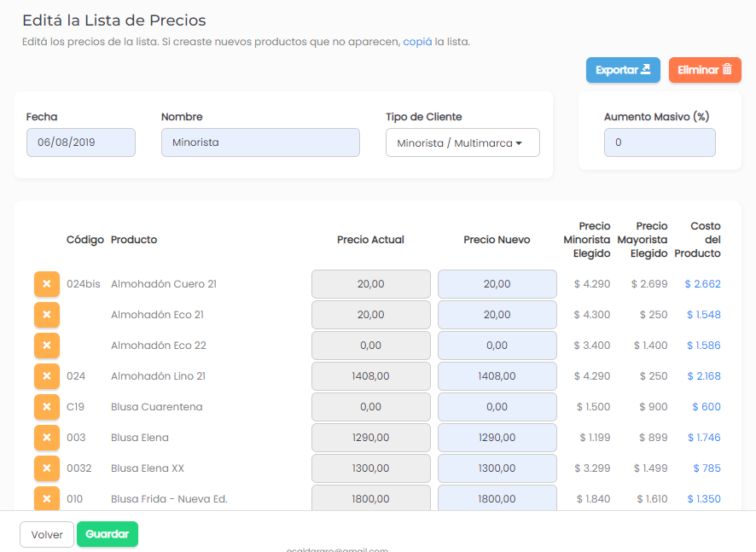Image resolution: width=756 pixels, height=552 pixels.
Task: Open product cost link $ 785
Action: point(707,468)
